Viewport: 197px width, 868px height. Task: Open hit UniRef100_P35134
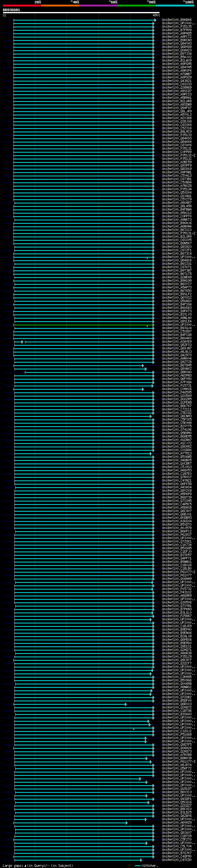(x=177, y=189)
